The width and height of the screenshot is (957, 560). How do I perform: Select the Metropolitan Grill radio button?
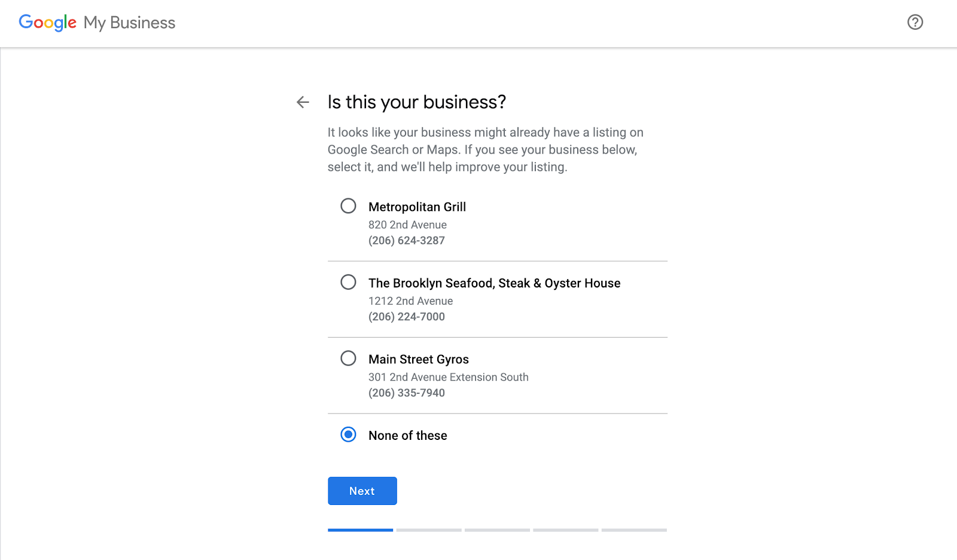348,206
